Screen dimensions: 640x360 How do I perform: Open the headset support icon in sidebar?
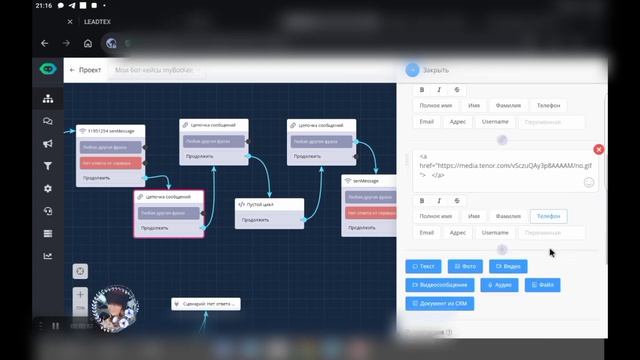tap(48, 211)
